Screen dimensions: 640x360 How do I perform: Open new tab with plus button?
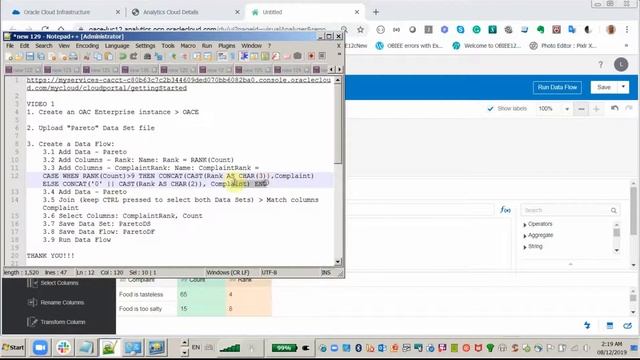click(376, 12)
